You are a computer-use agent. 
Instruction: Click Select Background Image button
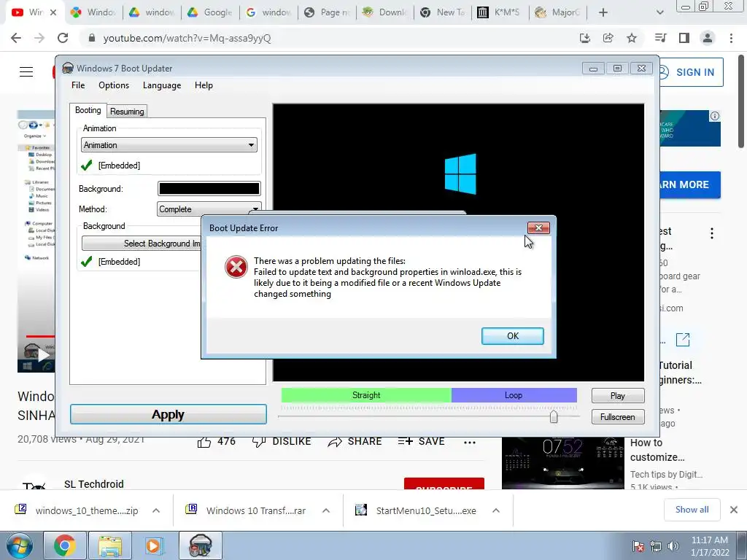(142, 244)
